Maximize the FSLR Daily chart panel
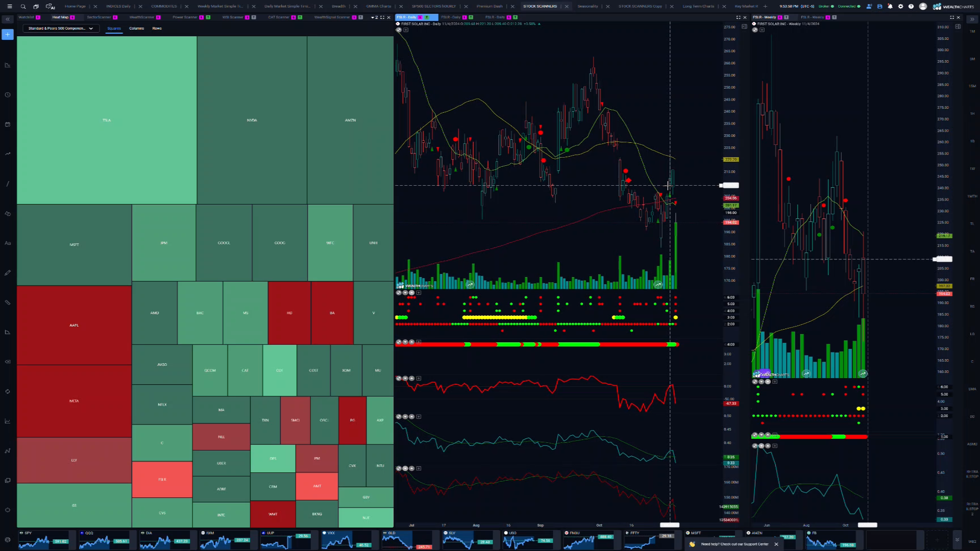The image size is (980, 551). [x=738, y=17]
